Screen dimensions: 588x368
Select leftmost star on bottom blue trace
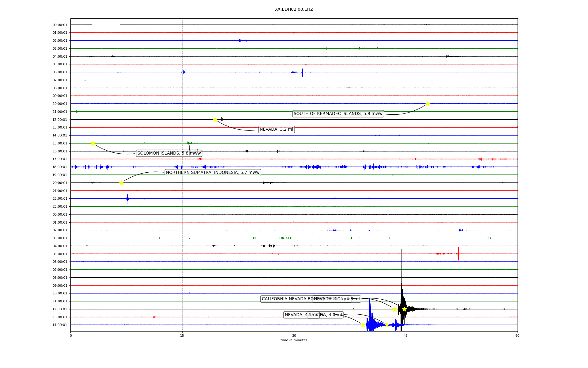click(x=363, y=325)
